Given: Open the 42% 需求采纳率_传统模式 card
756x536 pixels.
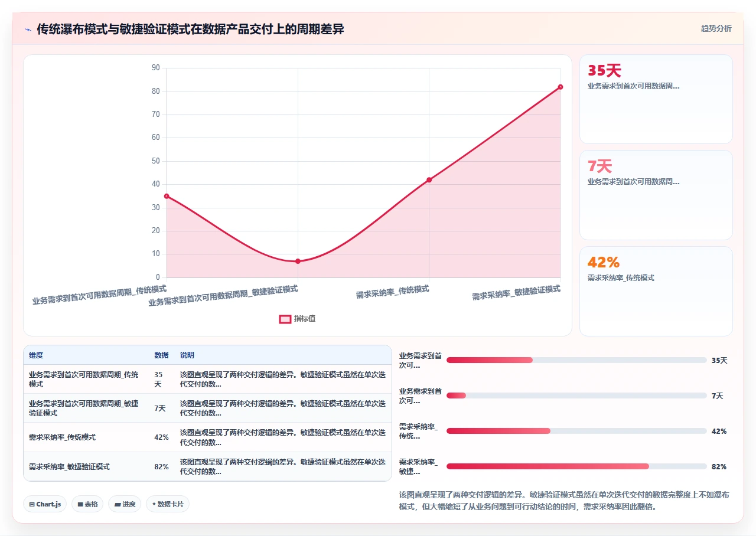Looking at the screenshot, I should click(656, 291).
